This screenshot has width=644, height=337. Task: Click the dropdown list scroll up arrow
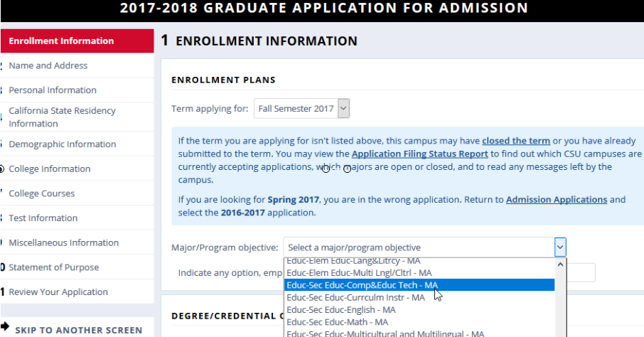[x=560, y=264]
